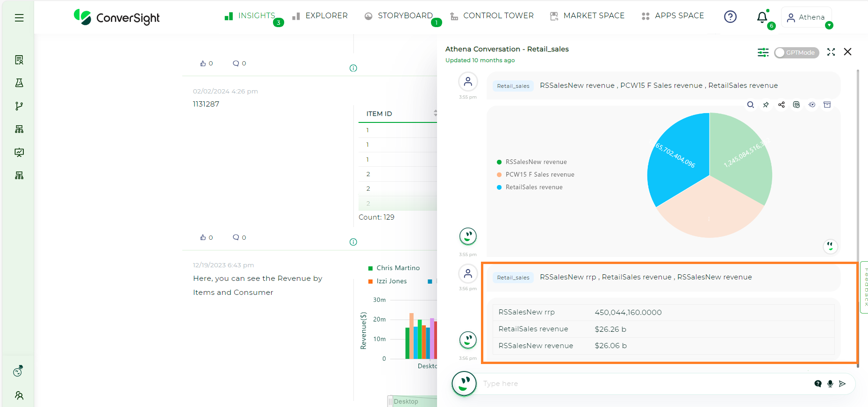
Task: Close the Athena Conversation panel
Action: [x=848, y=52]
